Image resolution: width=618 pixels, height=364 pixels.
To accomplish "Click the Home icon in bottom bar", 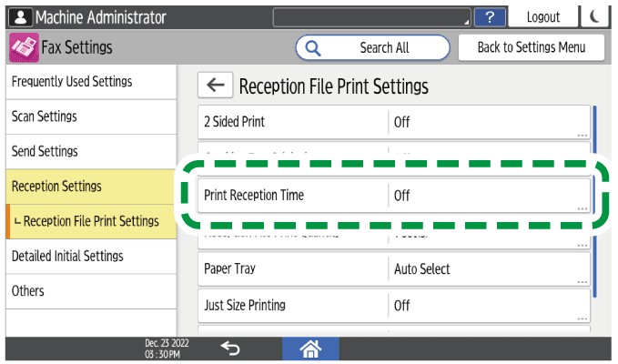I will (x=310, y=349).
